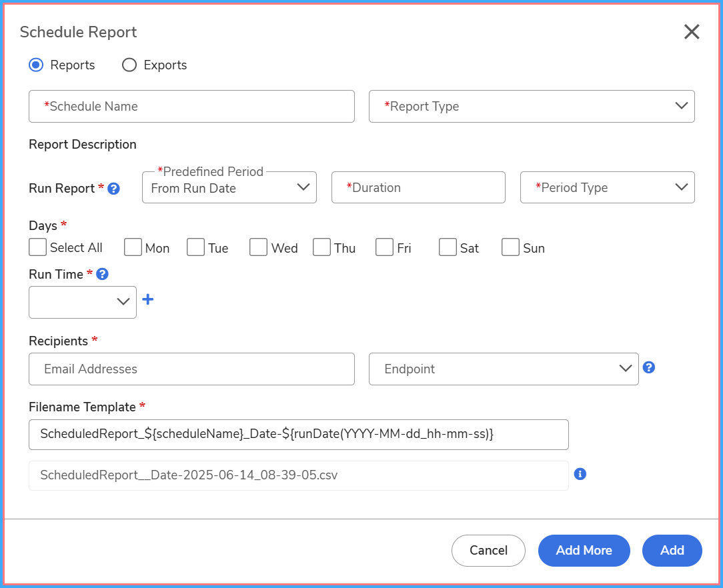Screen dimensions: 723x588
Task: Click the Run Report help icon
Action: [113, 189]
